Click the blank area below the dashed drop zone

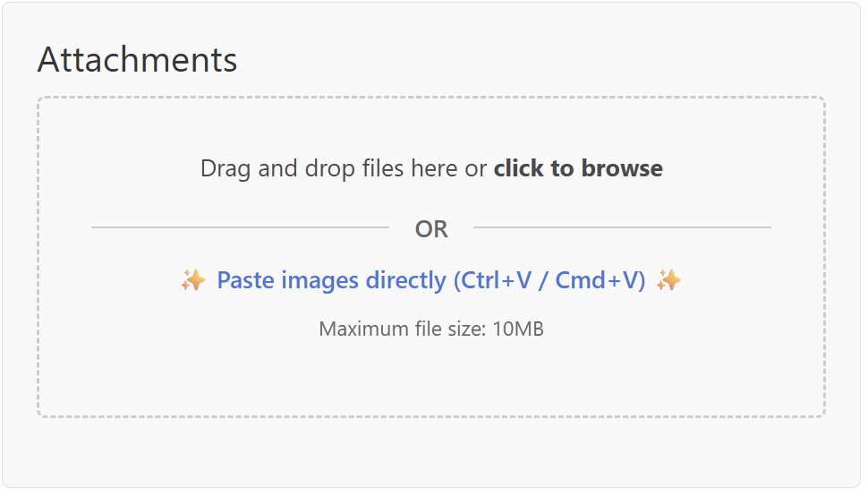tap(431, 452)
